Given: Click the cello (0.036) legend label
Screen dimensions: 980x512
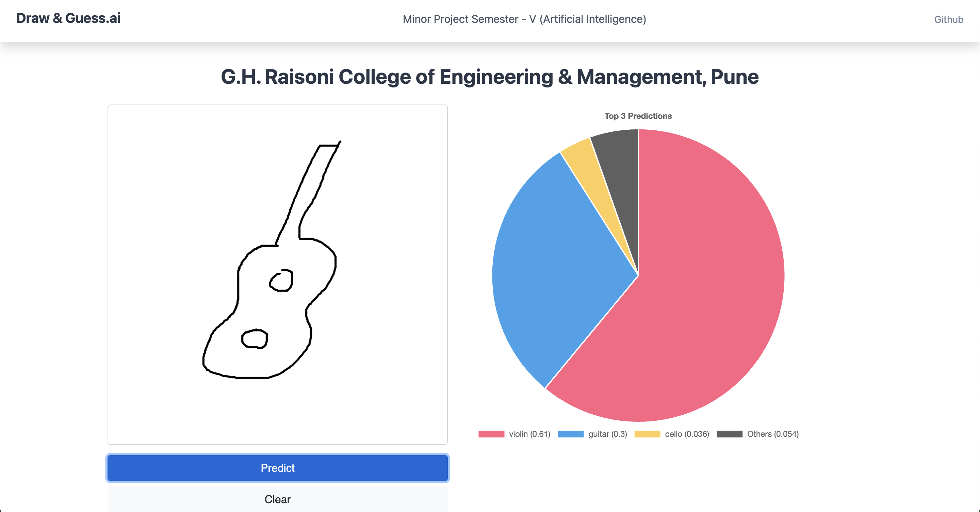Looking at the screenshot, I should point(687,434).
